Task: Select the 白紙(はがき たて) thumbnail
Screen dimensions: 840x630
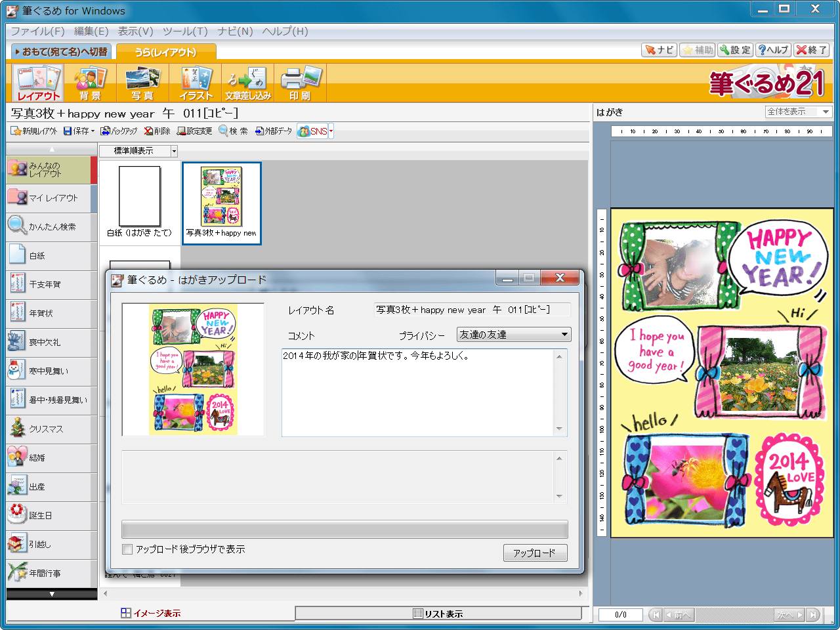Action: (x=140, y=203)
